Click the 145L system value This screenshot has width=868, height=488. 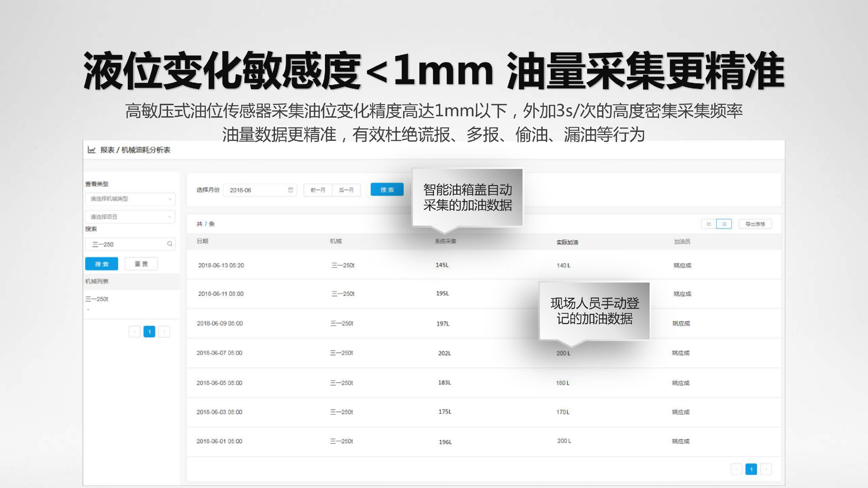pos(442,265)
